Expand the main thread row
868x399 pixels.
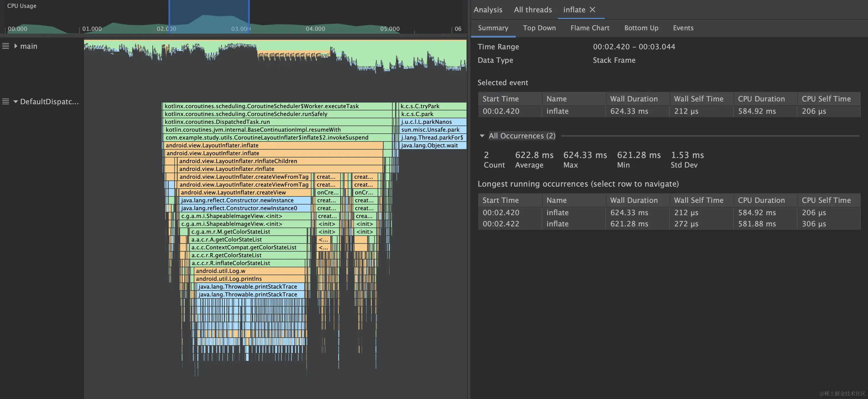15,46
